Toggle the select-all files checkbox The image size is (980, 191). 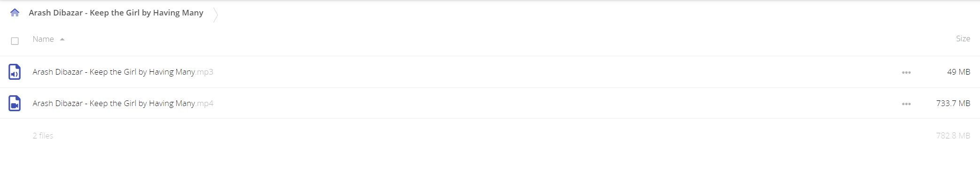click(15, 41)
